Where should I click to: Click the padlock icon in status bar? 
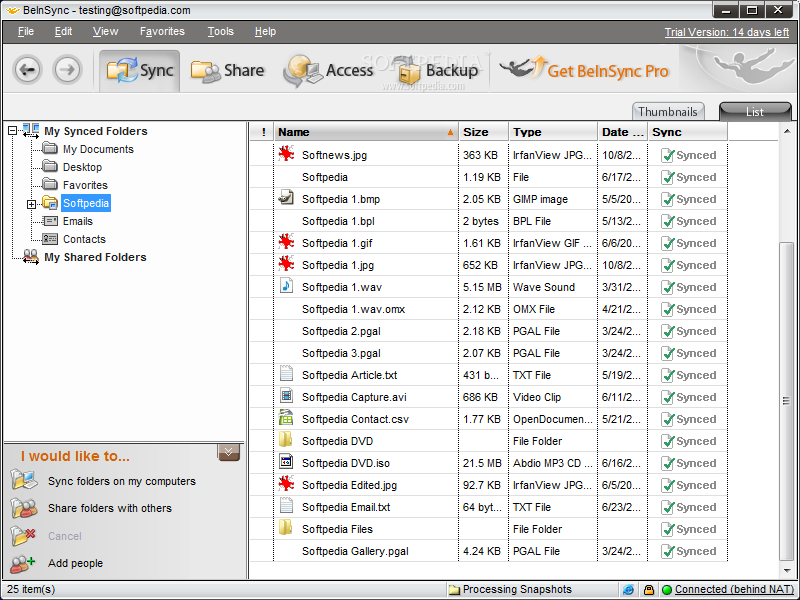[x=648, y=590]
